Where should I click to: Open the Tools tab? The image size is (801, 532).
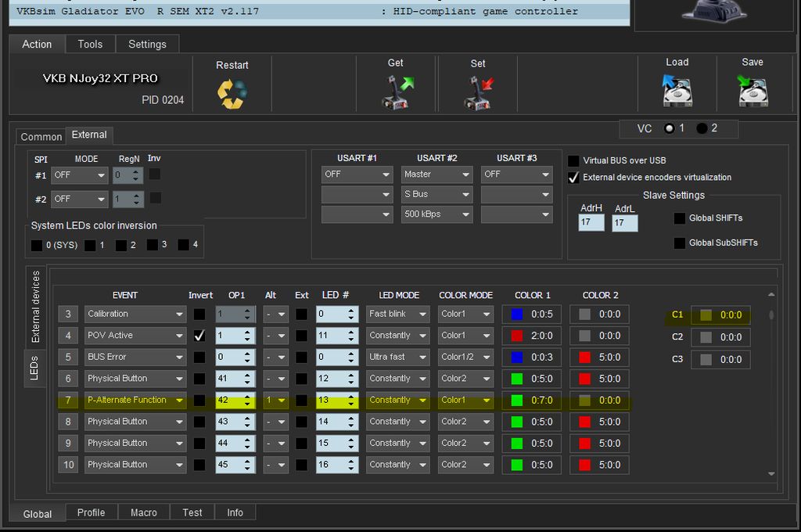point(90,45)
